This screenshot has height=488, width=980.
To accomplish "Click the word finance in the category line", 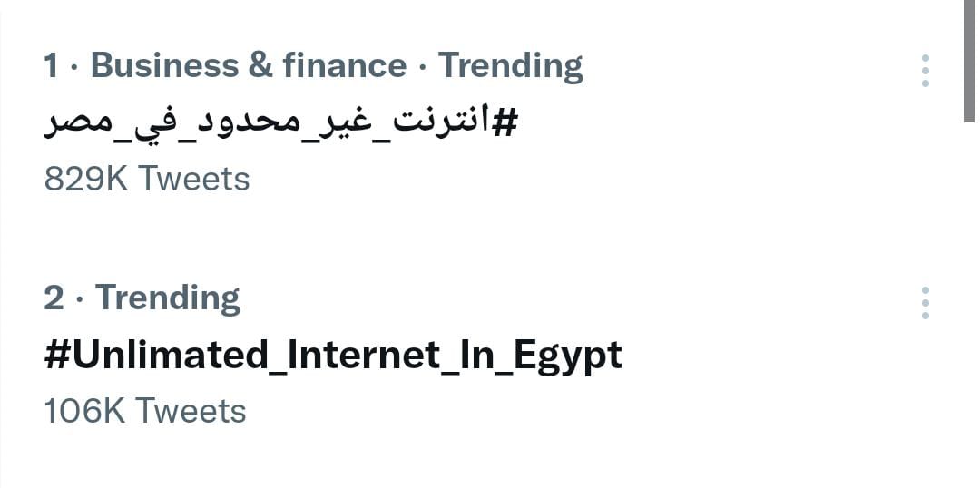I will 345,65.
